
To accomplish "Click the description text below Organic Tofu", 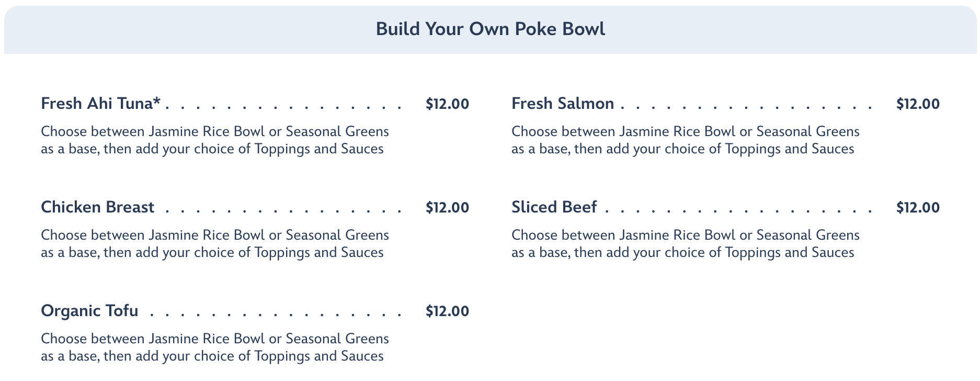I will coord(214,348).
